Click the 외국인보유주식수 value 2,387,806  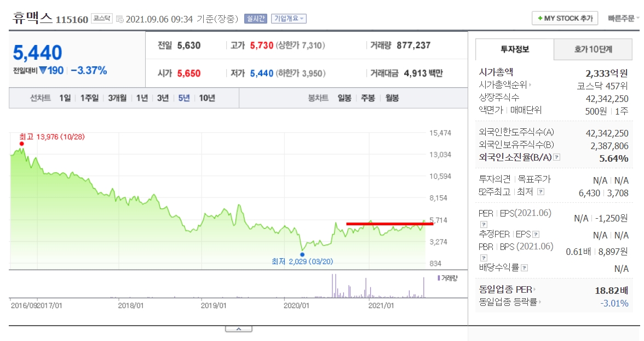(610, 146)
